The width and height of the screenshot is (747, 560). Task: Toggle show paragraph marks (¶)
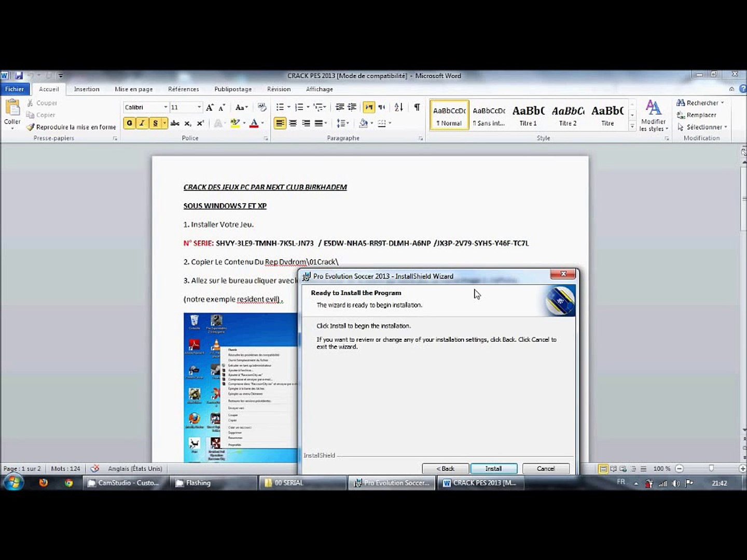[x=417, y=107]
